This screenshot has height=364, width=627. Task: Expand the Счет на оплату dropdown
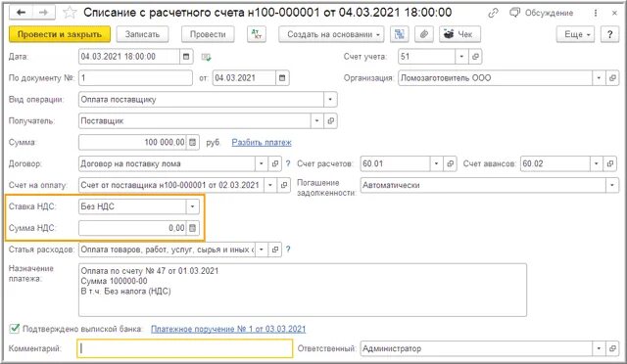coord(270,185)
